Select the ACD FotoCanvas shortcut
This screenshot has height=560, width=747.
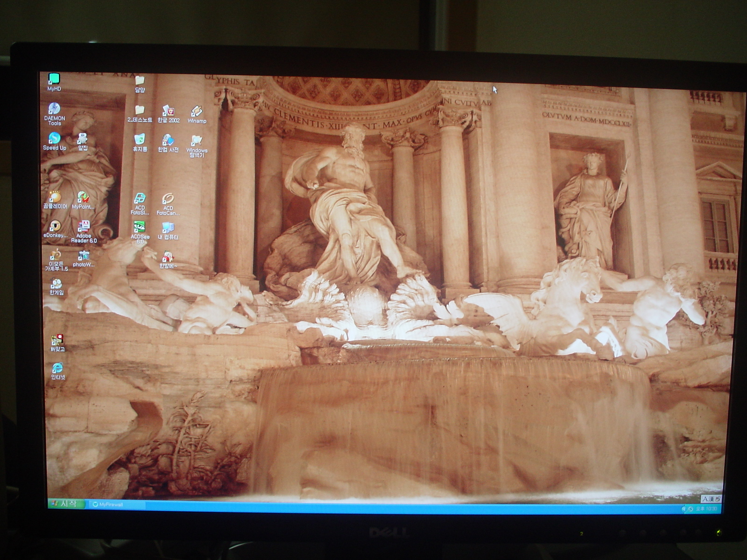168,199
